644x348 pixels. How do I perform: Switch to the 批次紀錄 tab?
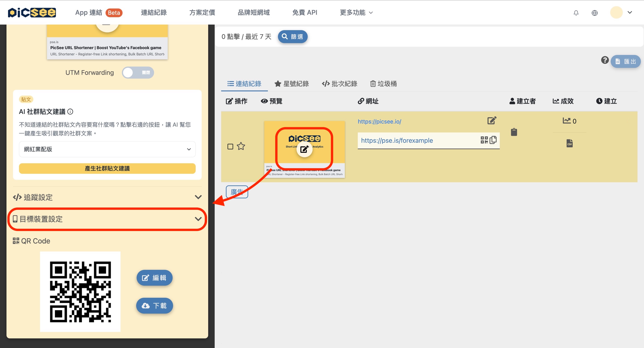pos(339,84)
